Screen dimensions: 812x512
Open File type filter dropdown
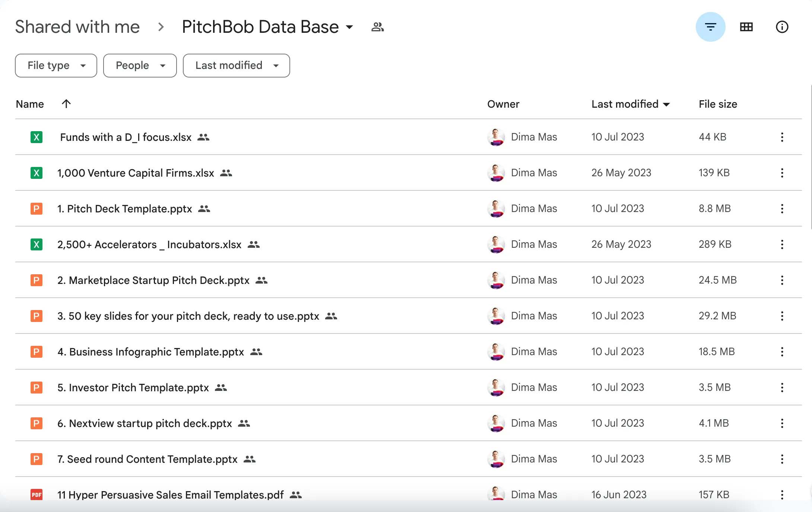55,65
